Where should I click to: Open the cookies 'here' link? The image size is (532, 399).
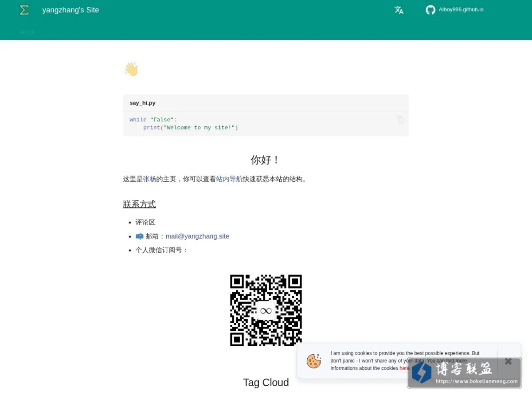tap(404, 368)
